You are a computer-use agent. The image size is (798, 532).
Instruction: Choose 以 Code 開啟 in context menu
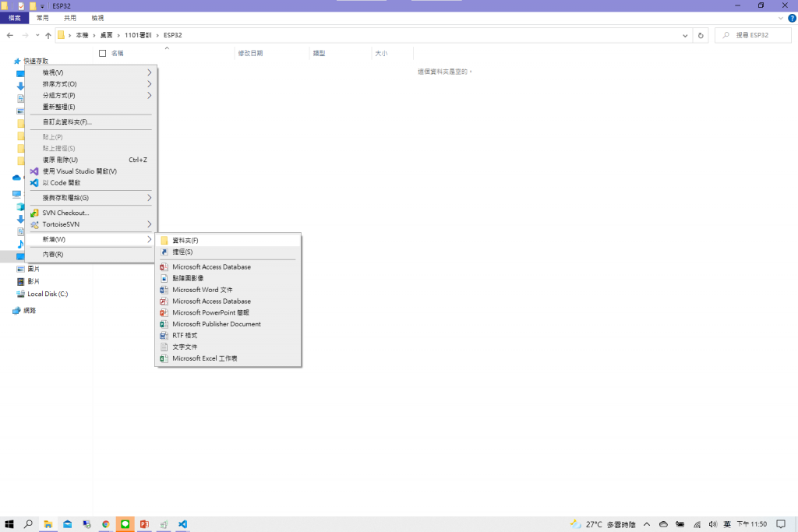[x=90, y=182]
